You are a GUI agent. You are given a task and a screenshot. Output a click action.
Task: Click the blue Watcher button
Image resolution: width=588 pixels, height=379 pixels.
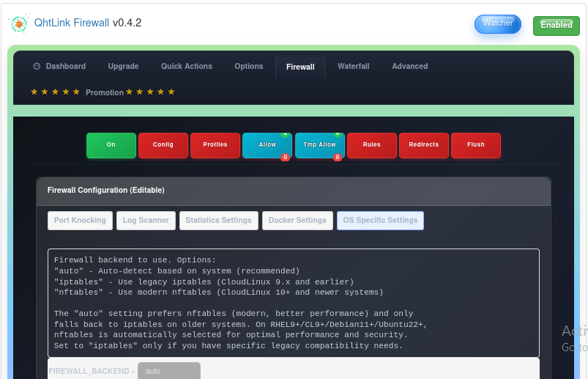[x=498, y=23]
